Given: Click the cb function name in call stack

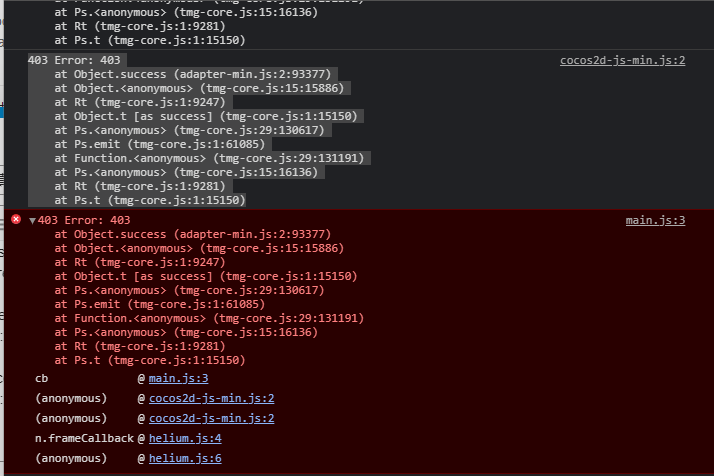Looking at the screenshot, I should click(42, 378).
